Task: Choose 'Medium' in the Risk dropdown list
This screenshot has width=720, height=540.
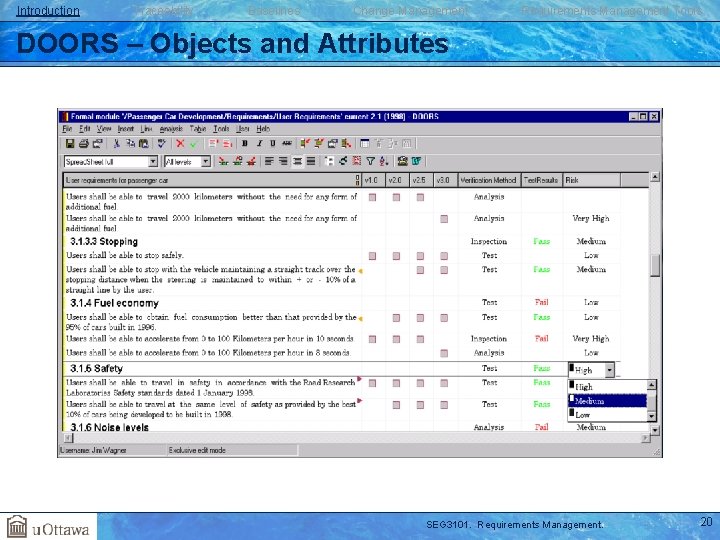Action: coord(607,401)
